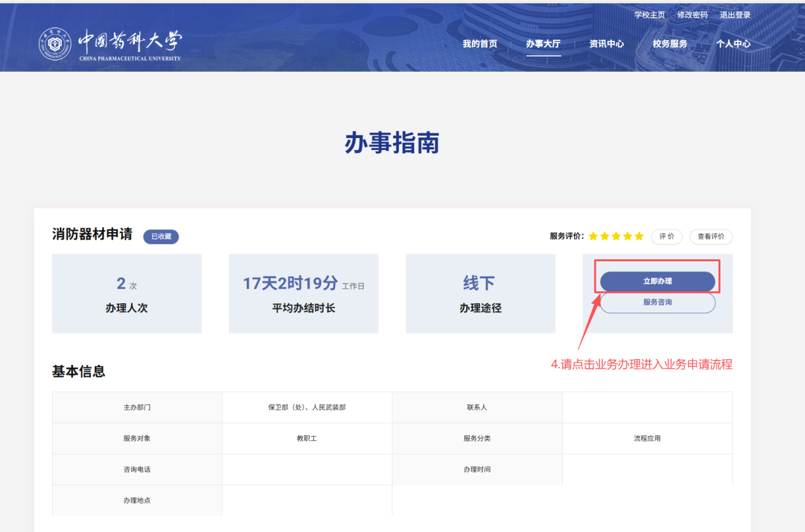Viewport: 805px width, 532px height.
Task: Click the 线下 办理途径 card
Action: pyautogui.click(x=480, y=294)
